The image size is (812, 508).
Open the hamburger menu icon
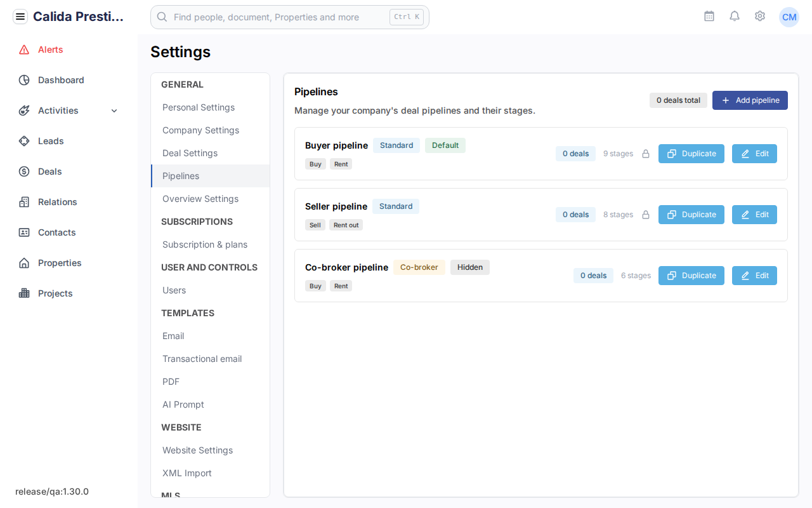[20, 17]
